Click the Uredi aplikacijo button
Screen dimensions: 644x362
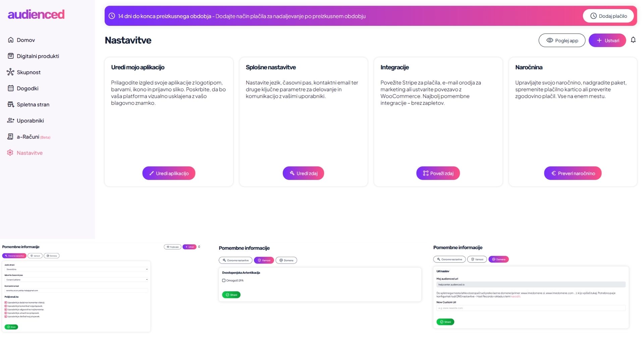point(169,173)
